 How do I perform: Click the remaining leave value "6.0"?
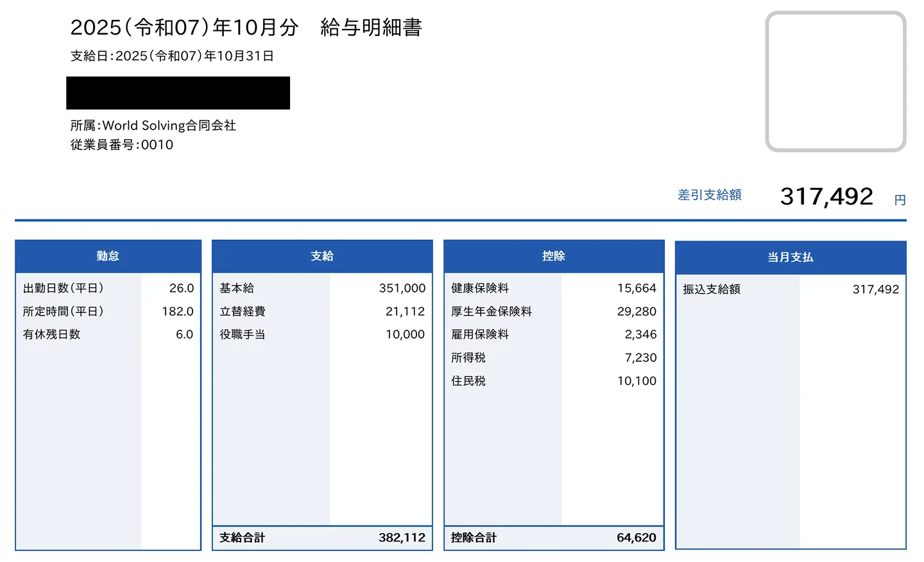coord(185,334)
